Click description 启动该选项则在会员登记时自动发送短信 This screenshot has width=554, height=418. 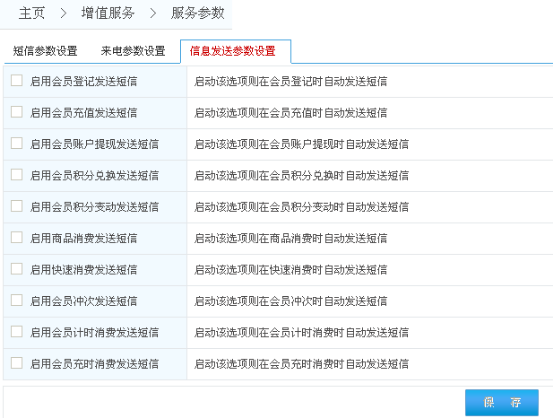point(291,82)
